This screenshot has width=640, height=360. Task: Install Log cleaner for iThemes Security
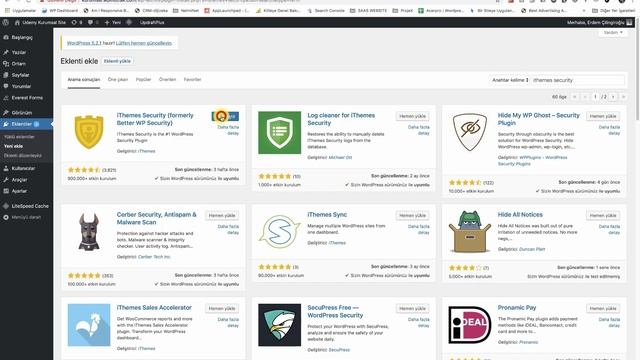tap(412, 116)
